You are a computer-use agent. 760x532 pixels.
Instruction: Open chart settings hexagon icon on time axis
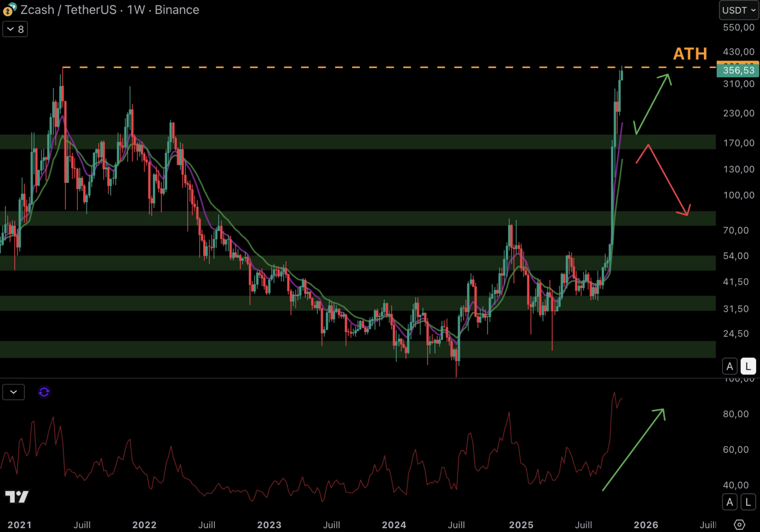[x=739, y=525]
